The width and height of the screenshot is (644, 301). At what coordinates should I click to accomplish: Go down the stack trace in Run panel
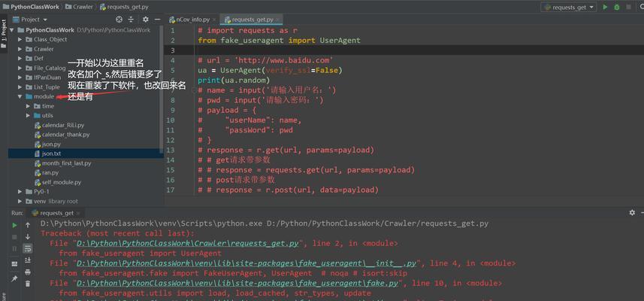pos(28,236)
